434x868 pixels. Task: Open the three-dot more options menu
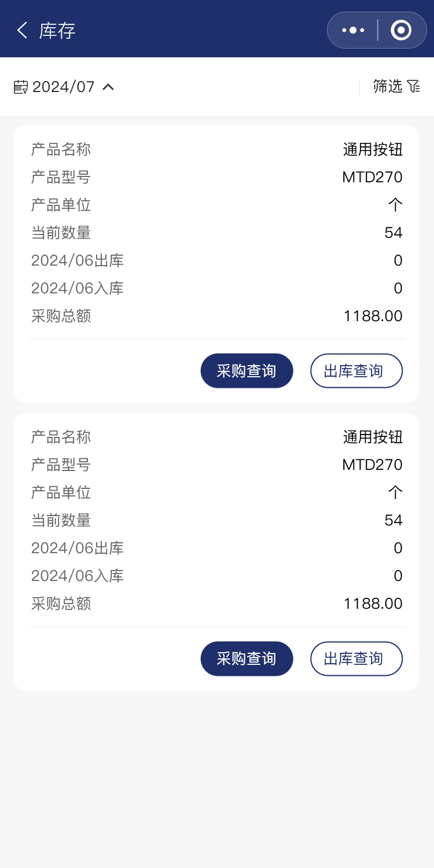(x=353, y=30)
